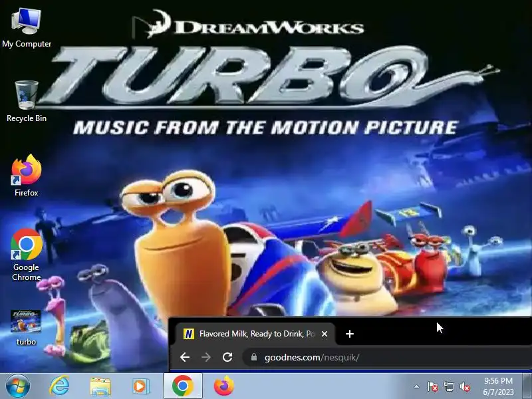Show hidden tray icons arrow
This screenshot has width=532, height=399.
[417, 386]
